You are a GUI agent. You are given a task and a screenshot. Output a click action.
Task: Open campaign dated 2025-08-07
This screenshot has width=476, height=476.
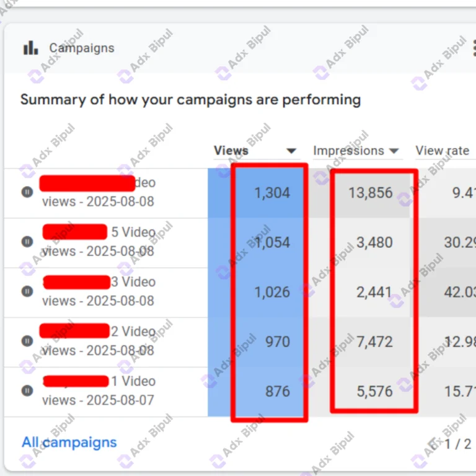point(98,400)
